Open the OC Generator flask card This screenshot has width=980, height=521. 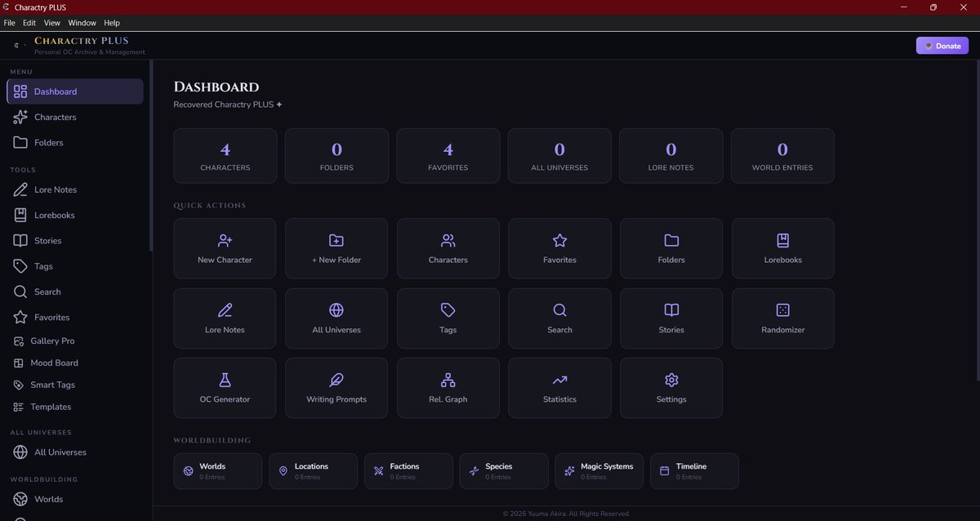pyautogui.click(x=225, y=388)
